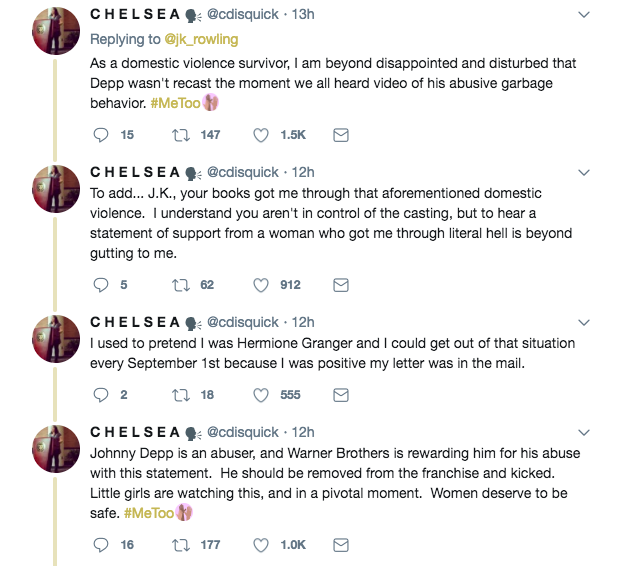Expand options chevron on the second tweet
The height and width of the screenshot is (566, 624).
tap(584, 172)
